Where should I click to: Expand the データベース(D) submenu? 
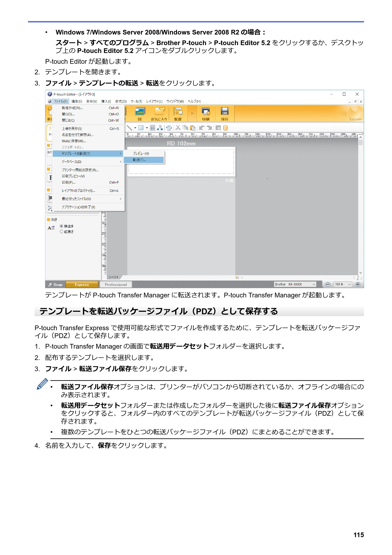pos(88,162)
